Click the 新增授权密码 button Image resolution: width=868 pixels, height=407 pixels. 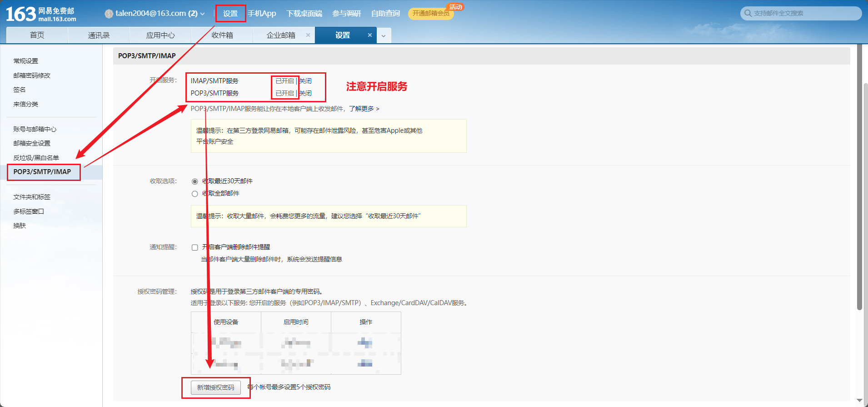point(215,387)
